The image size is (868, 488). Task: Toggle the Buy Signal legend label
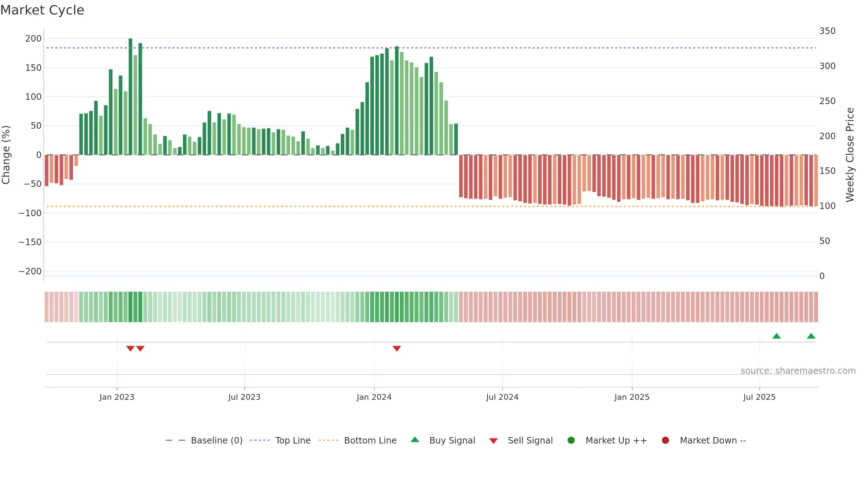coord(452,440)
